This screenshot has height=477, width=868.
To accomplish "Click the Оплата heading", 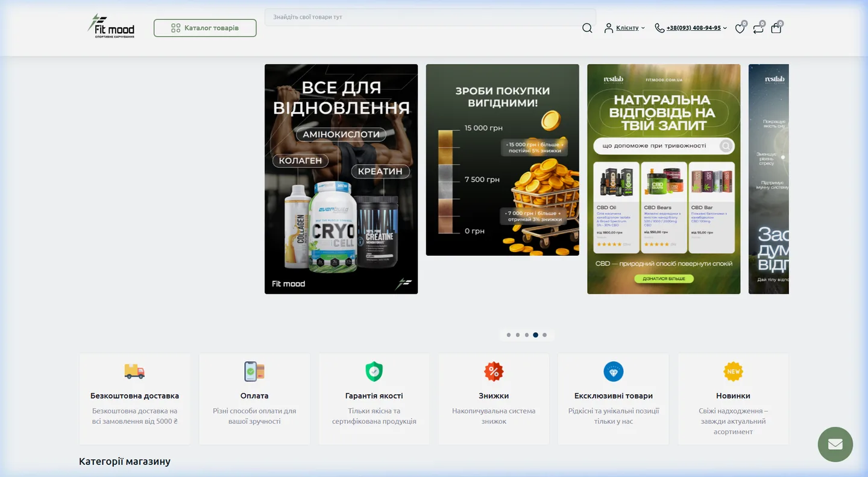I will point(254,396).
